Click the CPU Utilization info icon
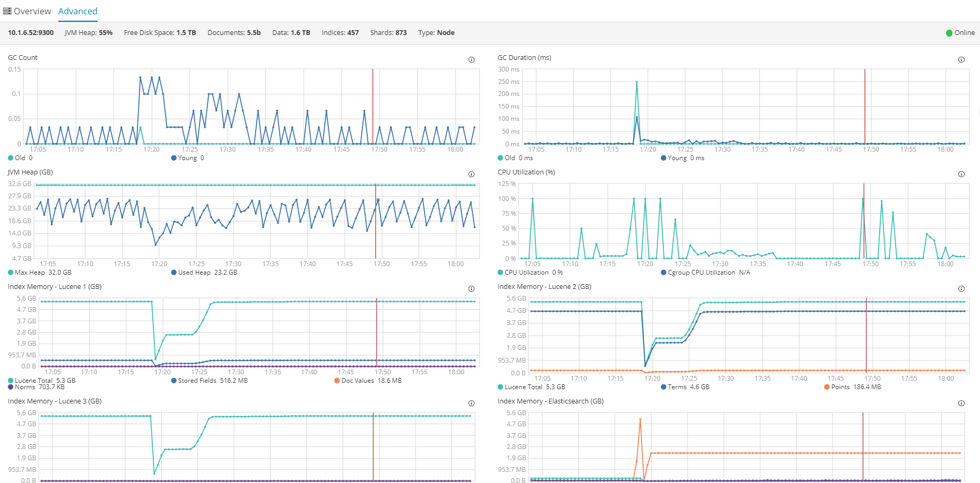Image resolution: width=980 pixels, height=483 pixels. (961, 174)
